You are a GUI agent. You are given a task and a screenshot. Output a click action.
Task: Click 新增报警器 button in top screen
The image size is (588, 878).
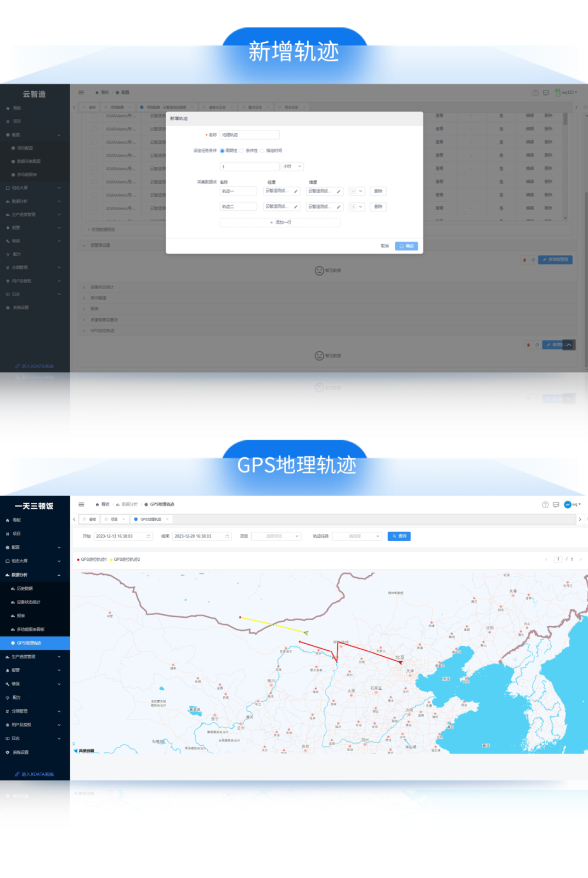556,260
